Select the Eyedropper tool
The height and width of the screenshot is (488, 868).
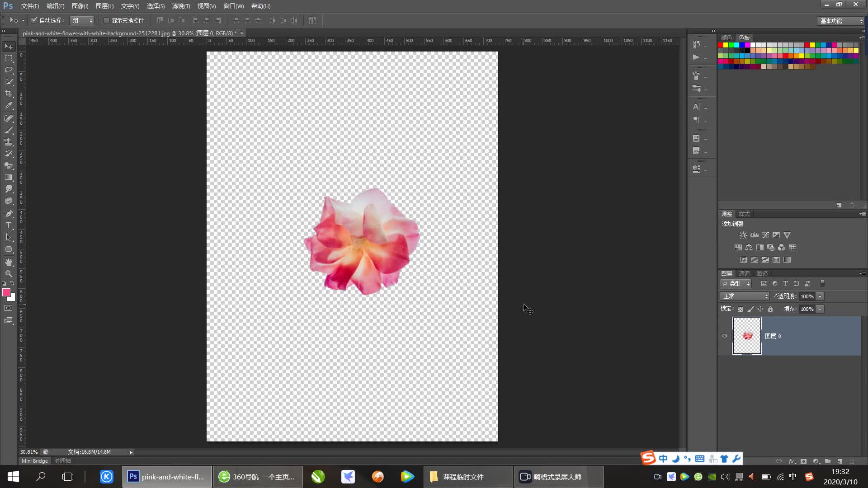pos(9,105)
